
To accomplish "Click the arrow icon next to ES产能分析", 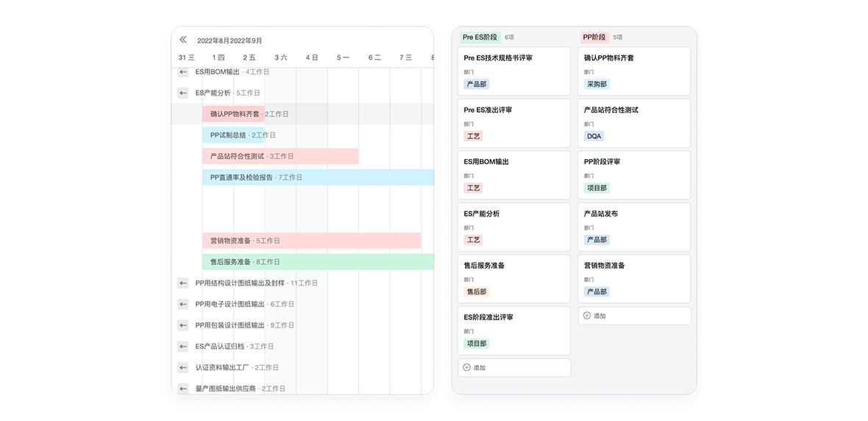I will [183, 93].
